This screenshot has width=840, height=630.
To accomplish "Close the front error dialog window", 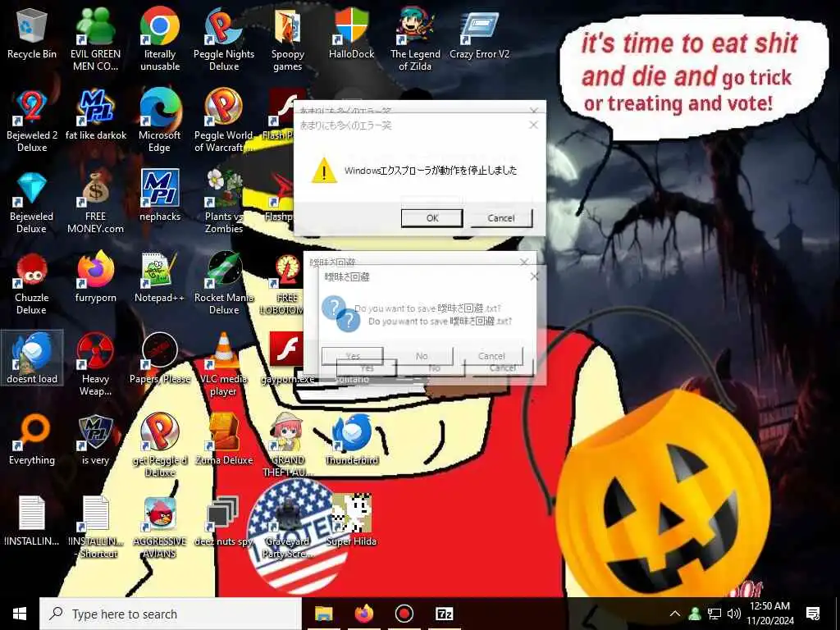I will coord(533,125).
